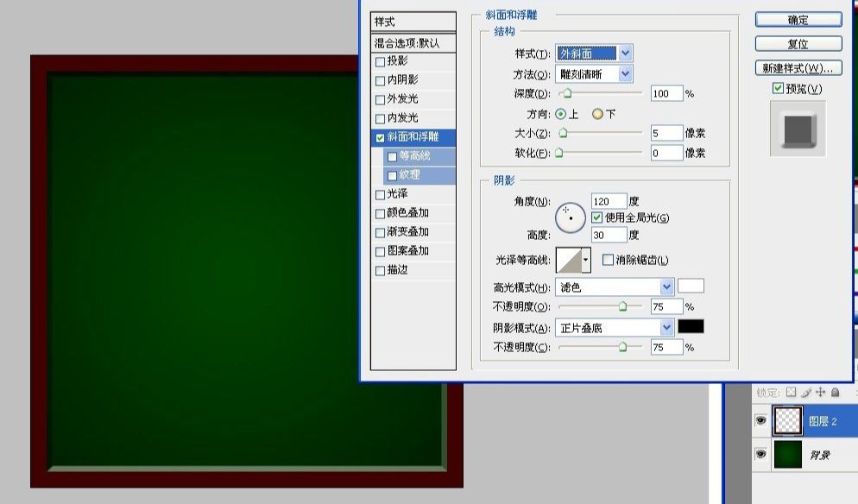The image size is (858, 504).
Task: Click 新建样式(W)... new style button
Action: click(x=798, y=68)
